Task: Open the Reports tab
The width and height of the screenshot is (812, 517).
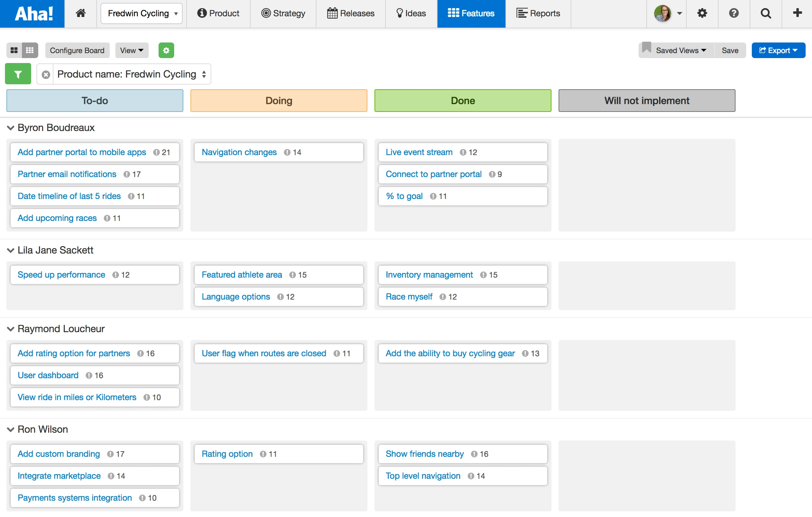Action: pos(538,13)
